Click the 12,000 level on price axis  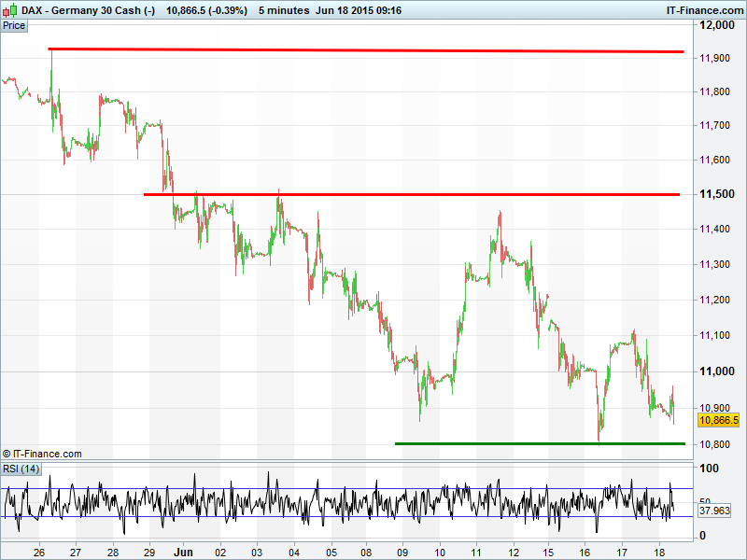pyautogui.click(x=720, y=24)
